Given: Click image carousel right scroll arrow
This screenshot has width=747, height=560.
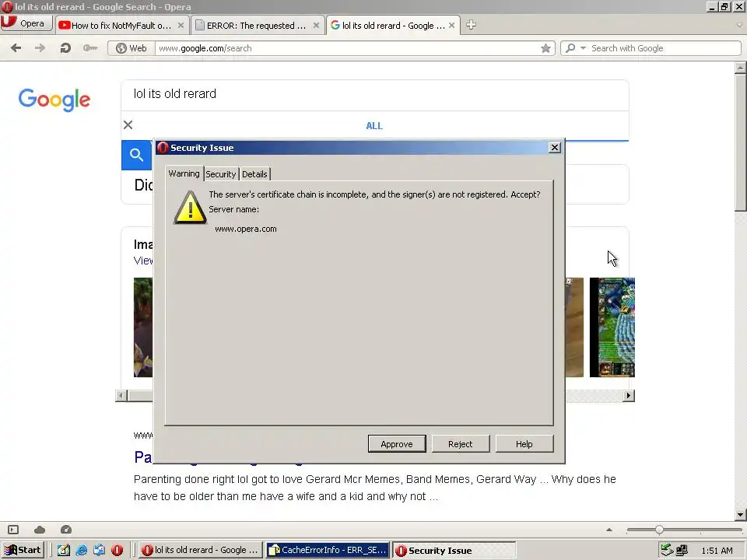Looking at the screenshot, I should coord(629,396).
